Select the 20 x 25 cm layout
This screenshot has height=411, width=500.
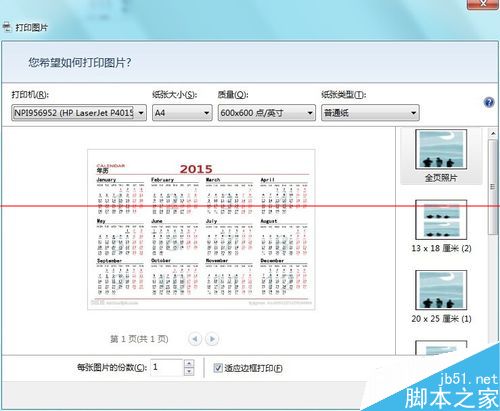click(441, 297)
